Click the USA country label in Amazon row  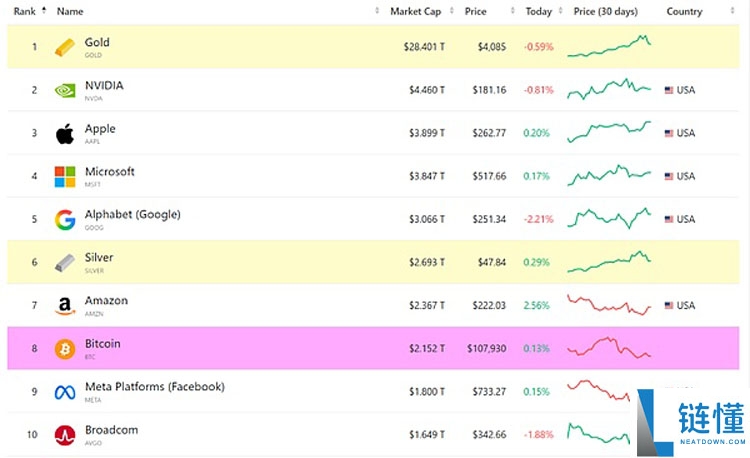tap(686, 305)
